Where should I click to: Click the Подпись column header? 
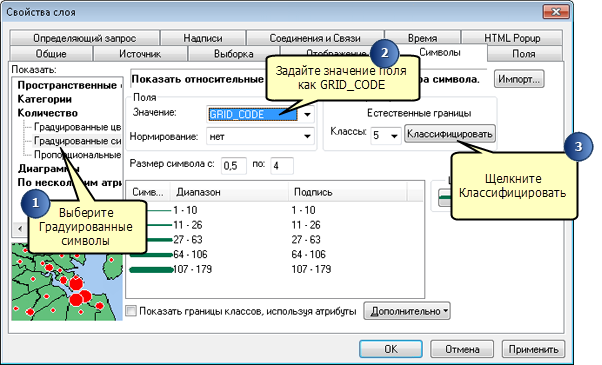click(x=347, y=192)
